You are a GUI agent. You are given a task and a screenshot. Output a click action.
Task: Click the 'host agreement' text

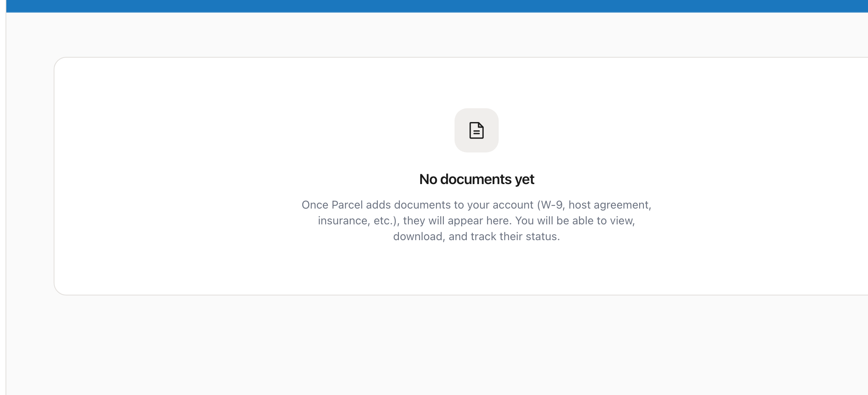click(x=610, y=205)
